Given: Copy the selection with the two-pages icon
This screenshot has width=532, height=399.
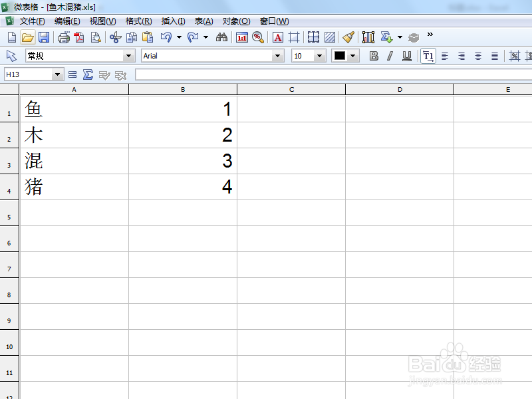Looking at the screenshot, I should coord(131,37).
